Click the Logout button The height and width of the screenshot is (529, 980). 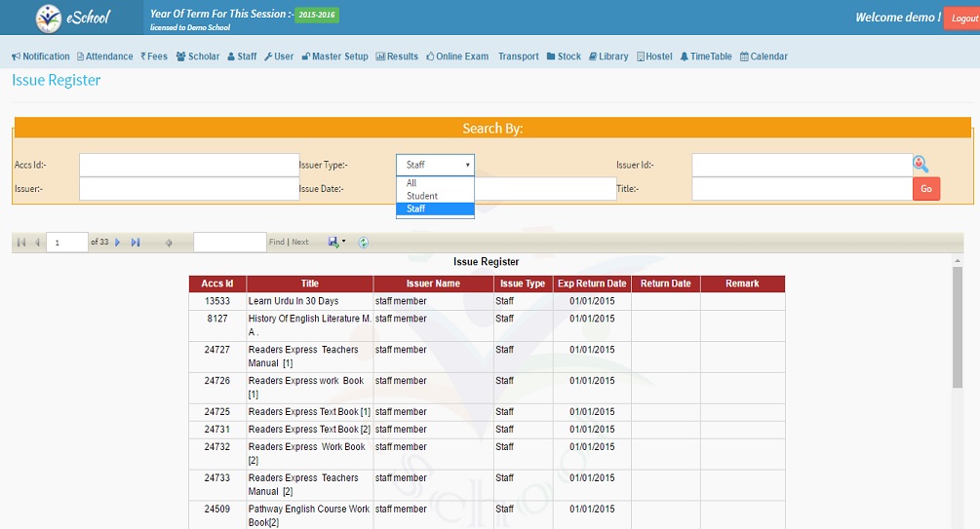[x=962, y=19]
